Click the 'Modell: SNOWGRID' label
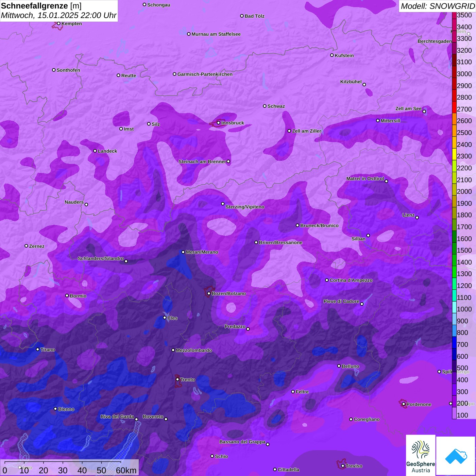Image resolution: width=476 pixels, height=476 pixels. coord(438,6)
